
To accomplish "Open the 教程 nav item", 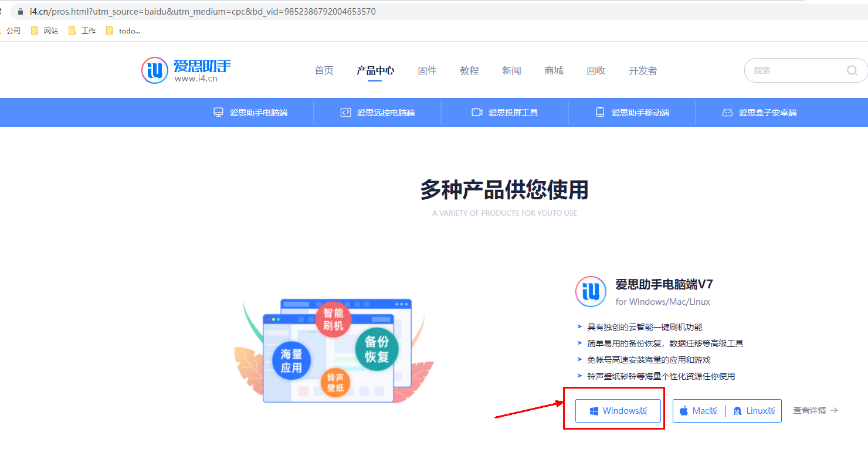I will [x=469, y=70].
